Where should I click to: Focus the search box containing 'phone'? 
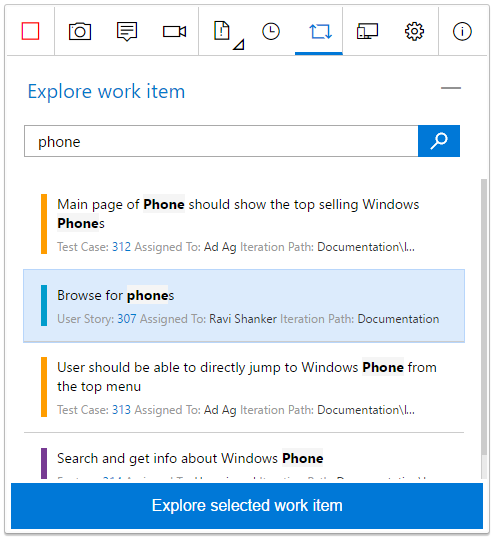click(x=221, y=141)
